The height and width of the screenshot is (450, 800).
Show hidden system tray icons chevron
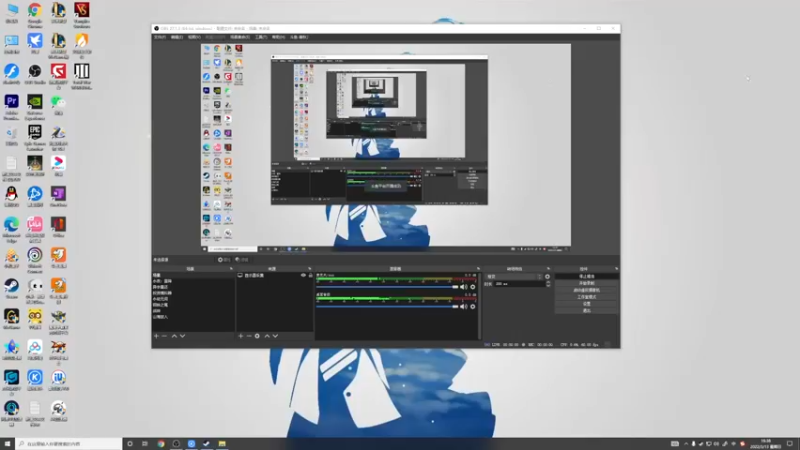686,444
